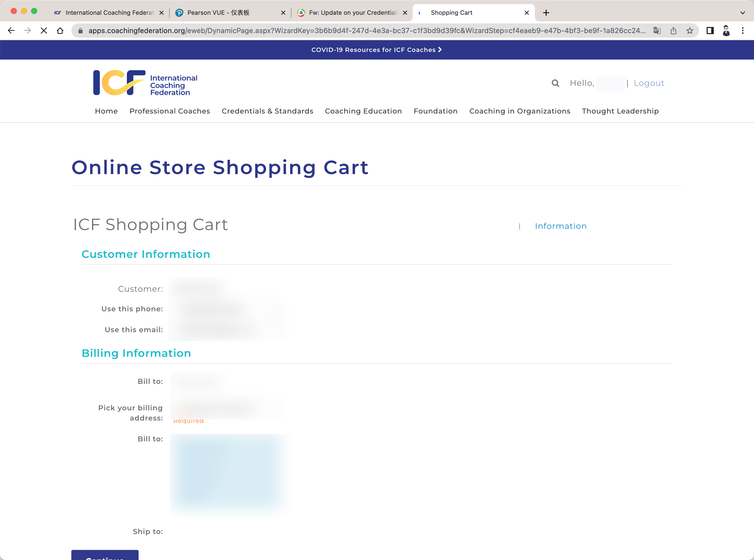Click the browser address bar
The width and height of the screenshot is (754, 560).
pos(366,31)
